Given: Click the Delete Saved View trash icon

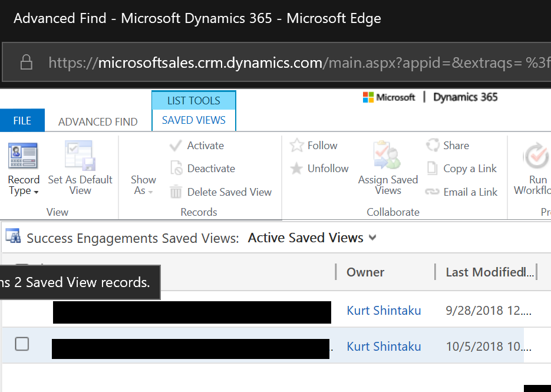Looking at the screenshot, I should point(176,192).
